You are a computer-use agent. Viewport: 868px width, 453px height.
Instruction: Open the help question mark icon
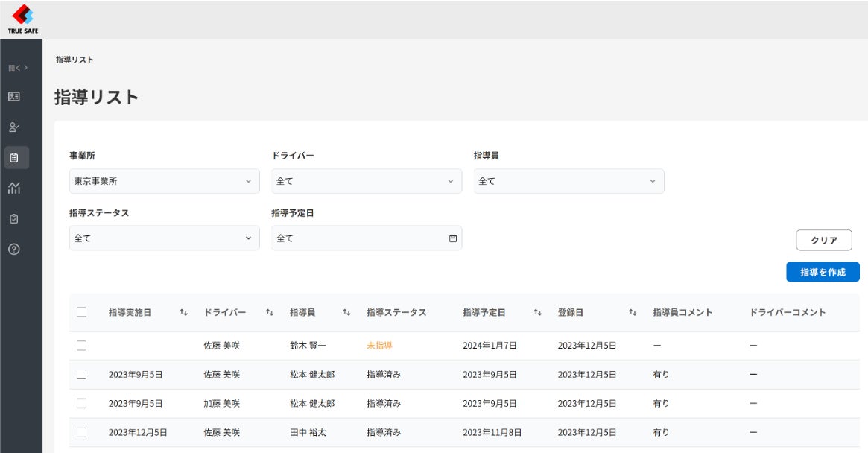pos(14,250)
